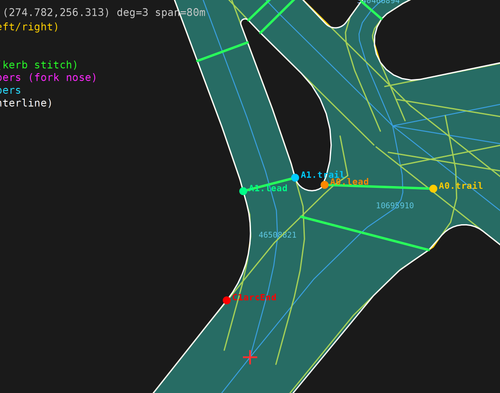Click the 'A0.lead' label text

pos(349,182)
